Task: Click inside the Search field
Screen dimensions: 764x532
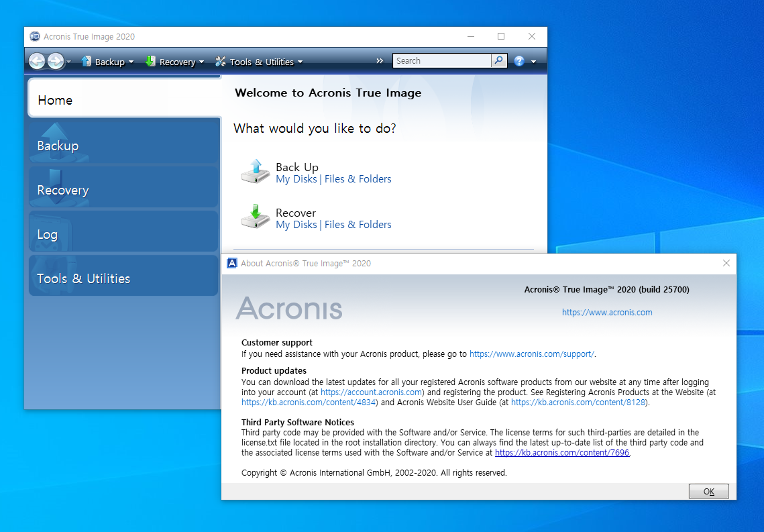Action: click(442, 61)
